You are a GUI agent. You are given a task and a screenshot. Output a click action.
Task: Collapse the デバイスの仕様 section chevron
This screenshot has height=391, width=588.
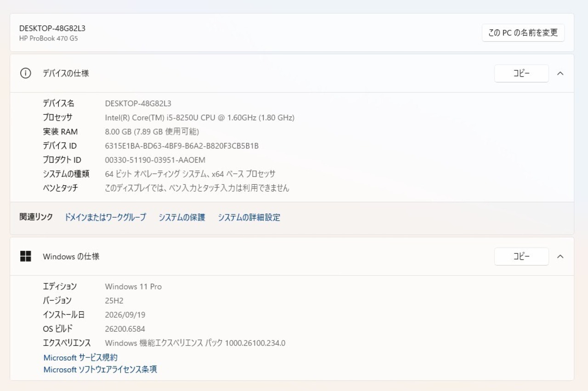click(560, 73)
